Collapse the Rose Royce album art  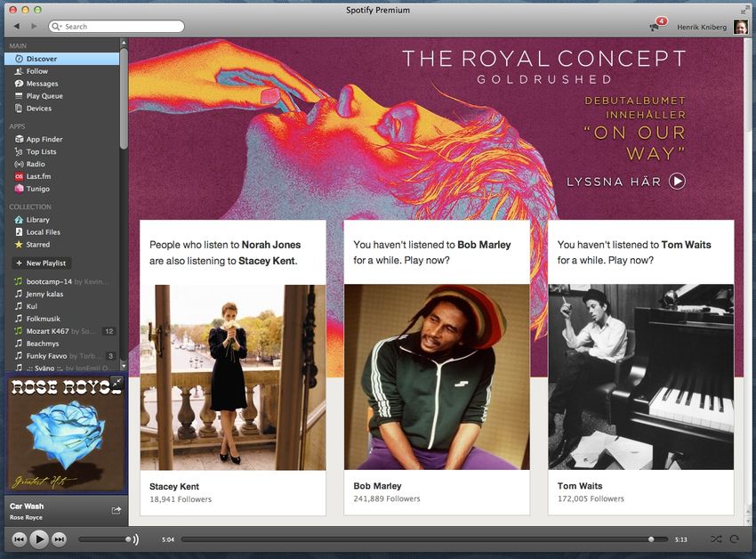click(117, 383)
